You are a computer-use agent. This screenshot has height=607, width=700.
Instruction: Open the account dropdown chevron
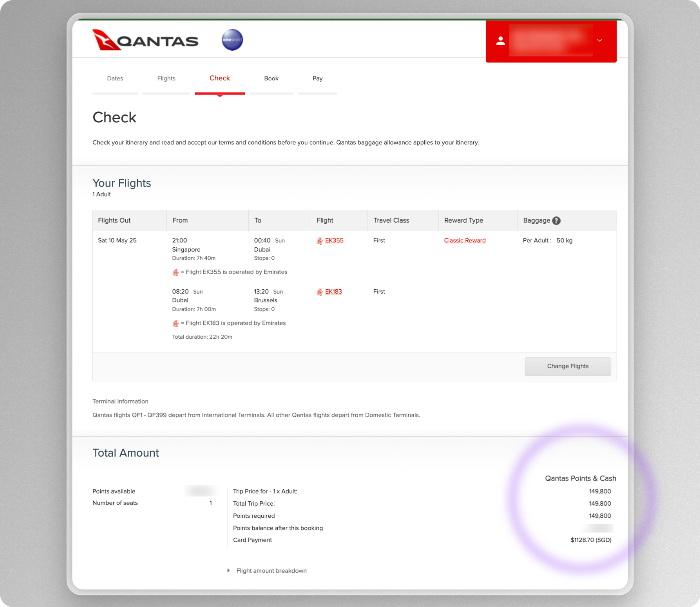[x=600, y=41]
